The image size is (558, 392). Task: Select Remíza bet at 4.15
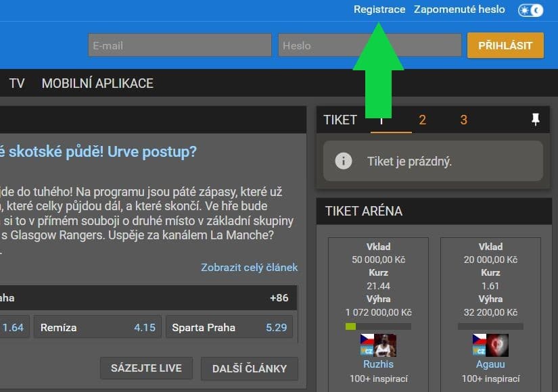point(97,327)
